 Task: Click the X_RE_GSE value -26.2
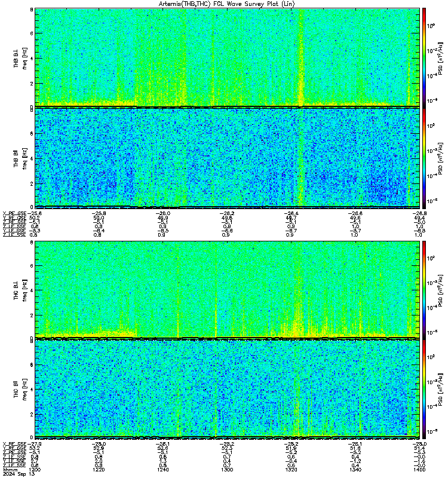click(226, 213)
